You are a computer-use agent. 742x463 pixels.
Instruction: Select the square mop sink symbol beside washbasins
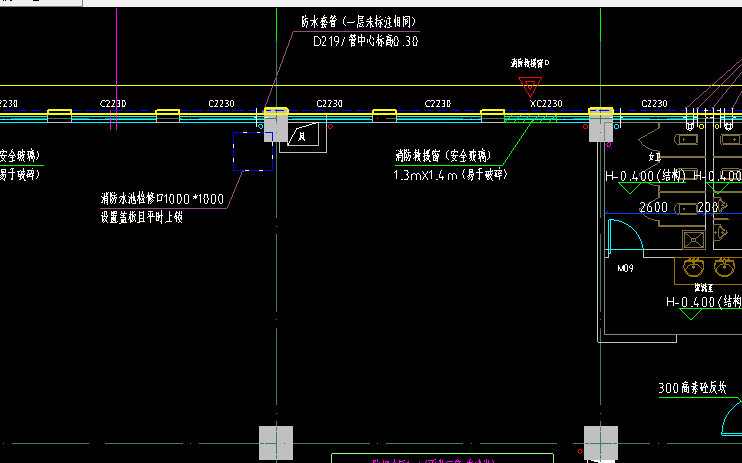tap(694, 240)
